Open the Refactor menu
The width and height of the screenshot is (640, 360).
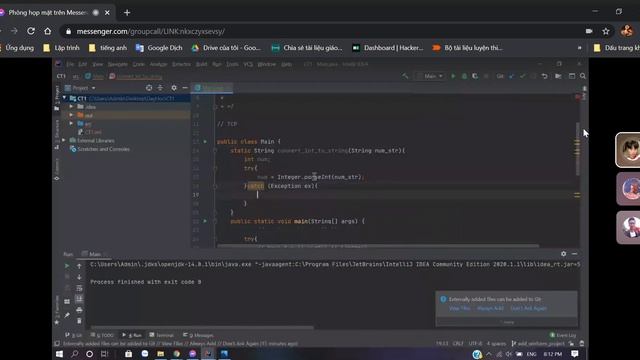pos(181,64)
